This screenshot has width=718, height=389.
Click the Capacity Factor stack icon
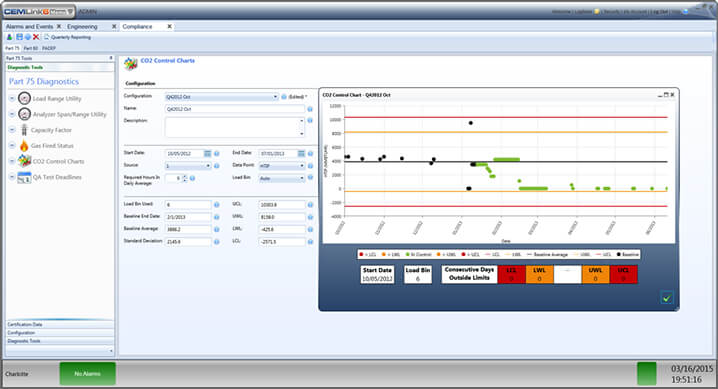(x=24, y=130)
